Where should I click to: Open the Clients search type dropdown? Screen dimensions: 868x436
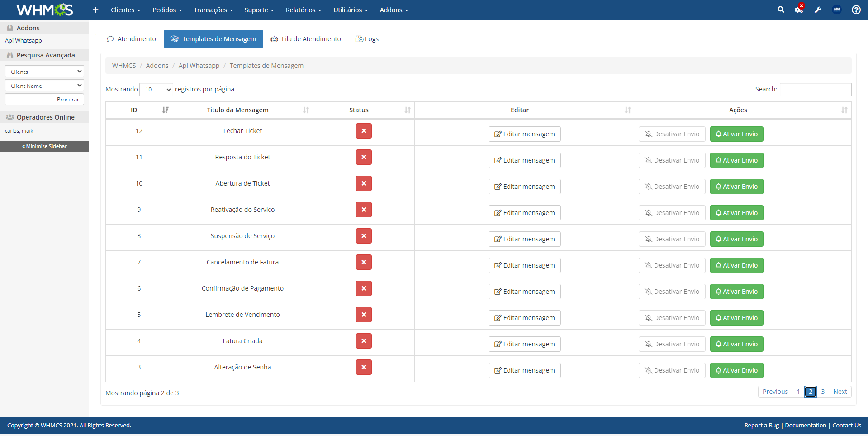44,72
